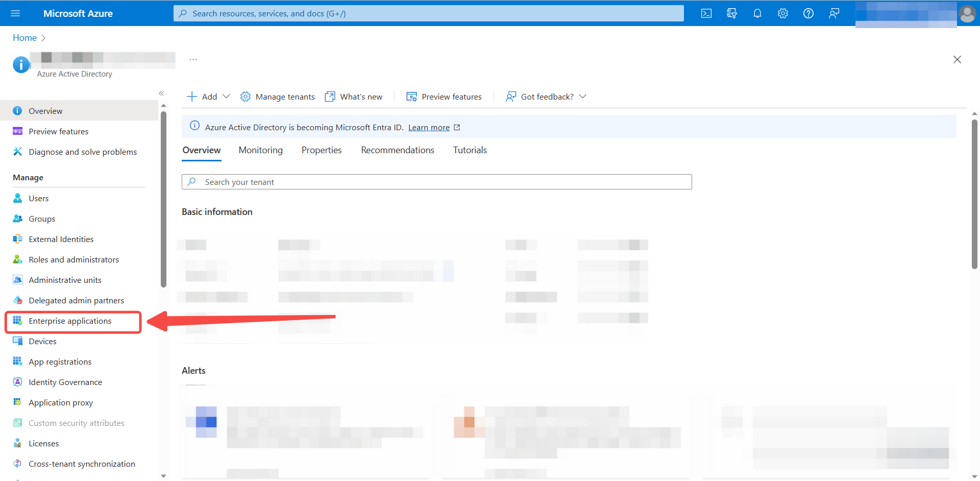Click the Delegated admin partners icon
The height and width of the screenshot is (481, 980).
tap(18, 300)
